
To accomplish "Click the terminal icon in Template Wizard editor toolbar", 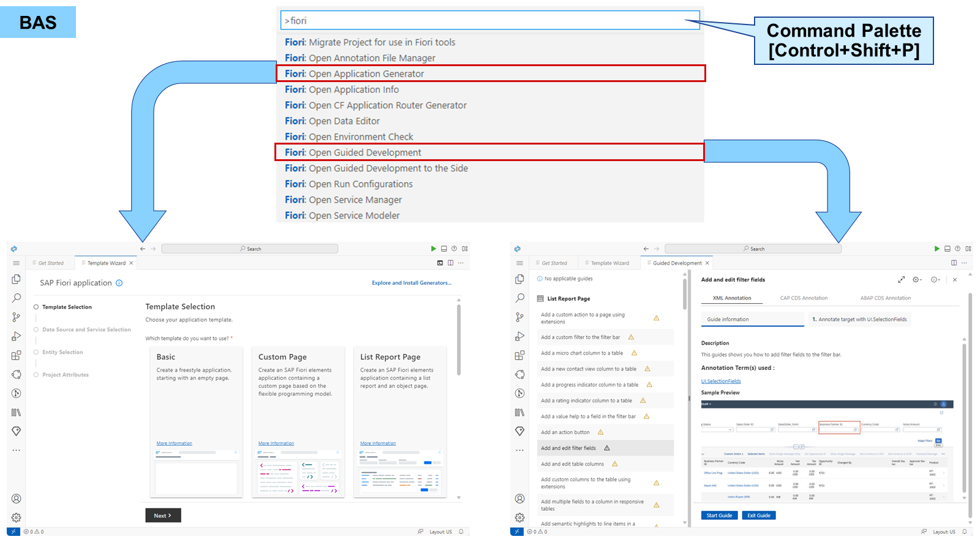I will tap(440, 263).
